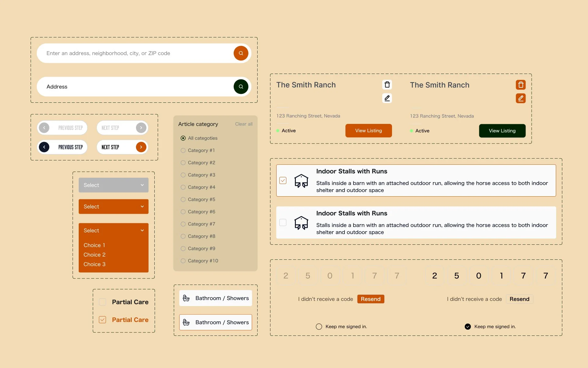Click the gray left arrow on disabled Previous Step
588x368 pixels.
coord(44,128)
